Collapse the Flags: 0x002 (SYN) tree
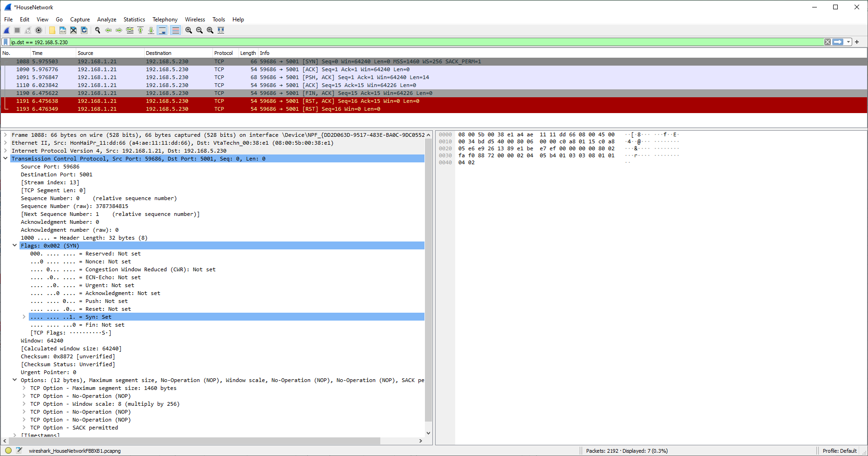The height and width of the screenshot is (456, 868). pyautogui.click(x=15, y=246)
